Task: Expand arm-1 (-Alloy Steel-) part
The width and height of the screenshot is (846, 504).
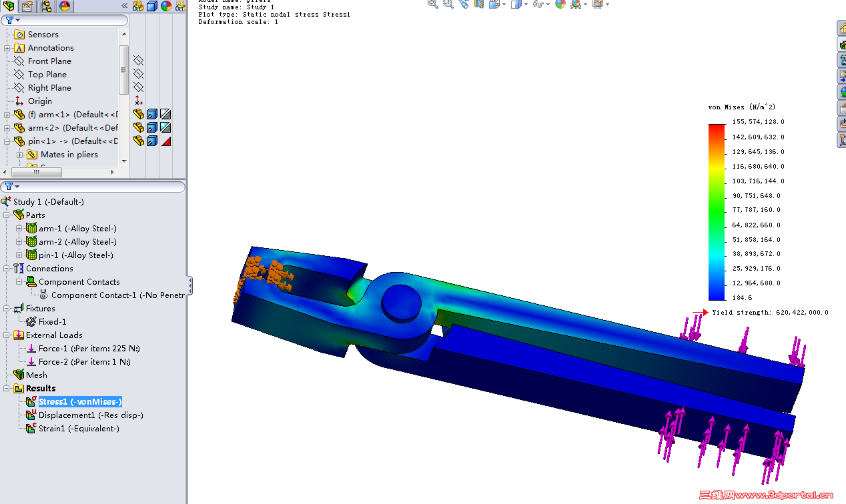Action: [19, 229]
